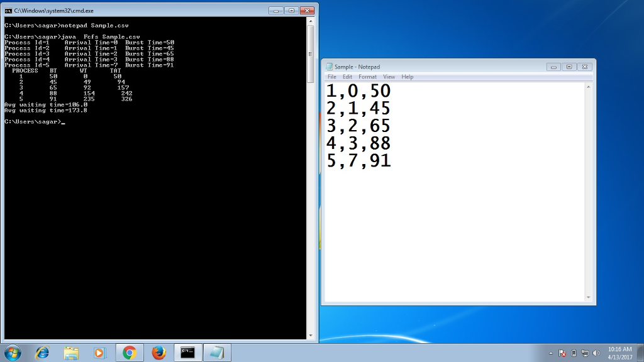Toggle Show Desktop at taskbar's far right
Screen dimensions: 644x362
641,353
